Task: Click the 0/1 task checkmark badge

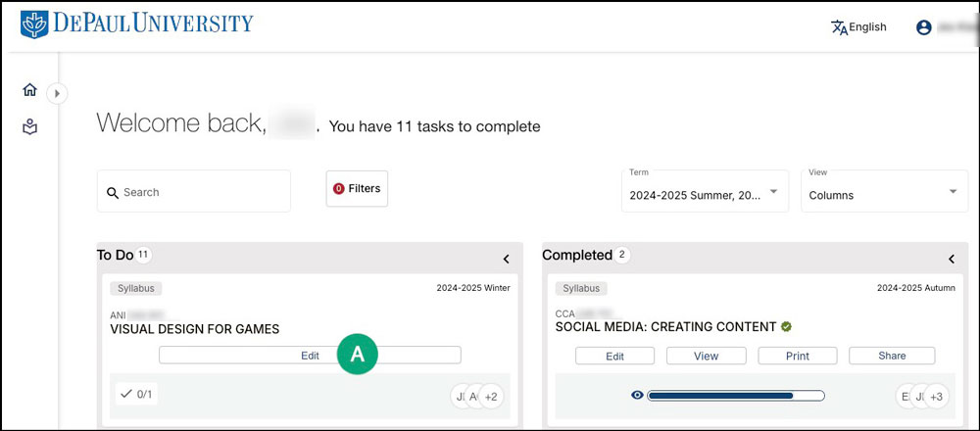Action: click(136, 394)
